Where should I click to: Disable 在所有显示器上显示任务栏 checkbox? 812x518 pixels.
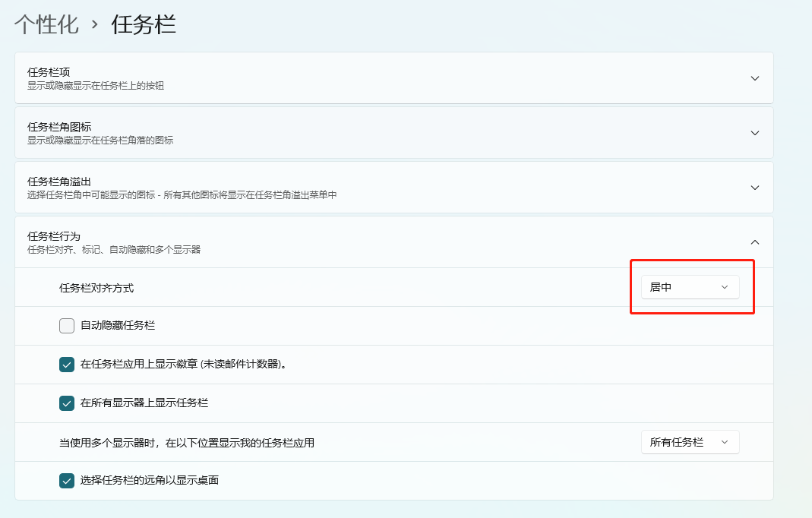click(x=67, y=403)
